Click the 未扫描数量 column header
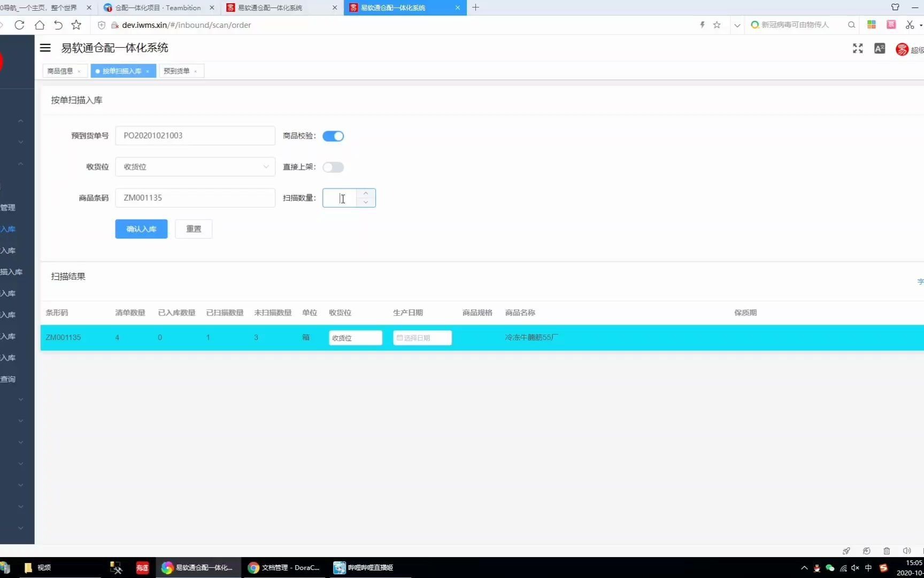The image size is (924, 578). point(273,313)
